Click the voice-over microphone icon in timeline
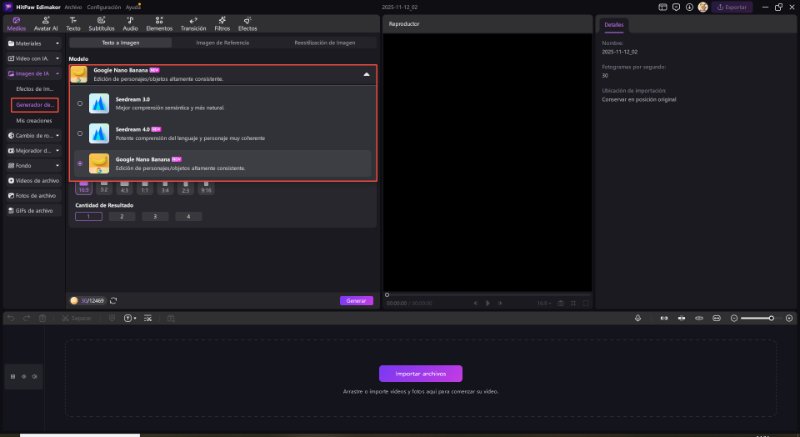The image size is (800, 437). point(639,318)
